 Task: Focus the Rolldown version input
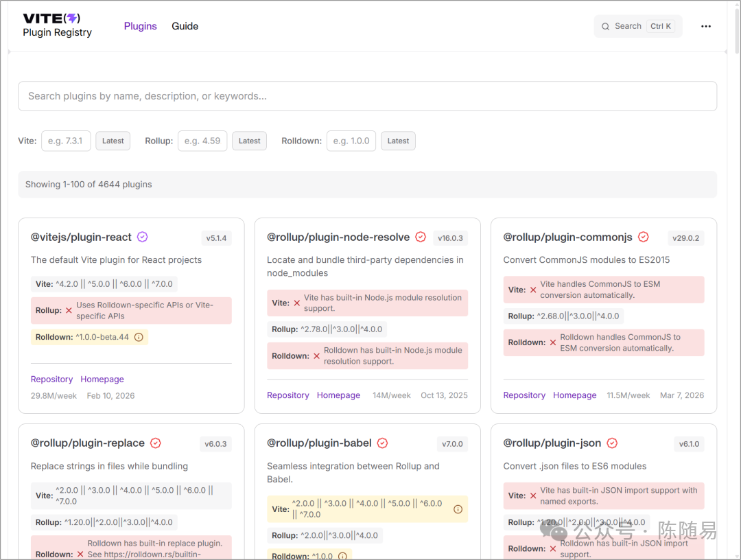[351, 141]
